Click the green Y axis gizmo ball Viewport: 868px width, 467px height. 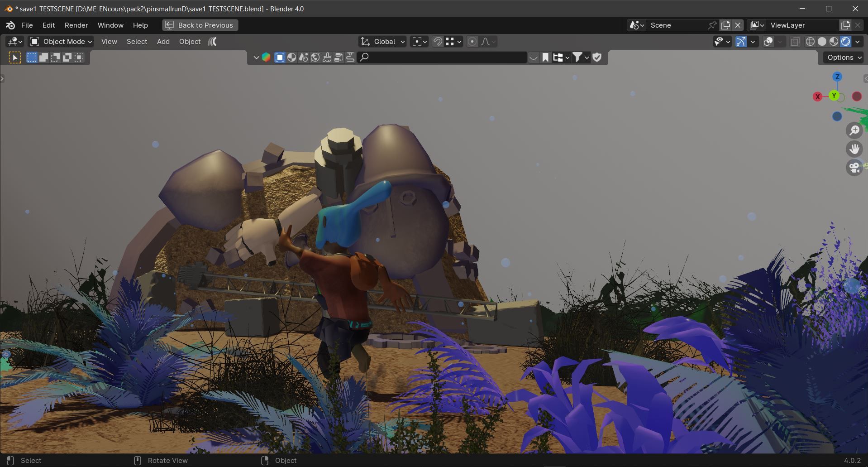[x=834, y=96]
